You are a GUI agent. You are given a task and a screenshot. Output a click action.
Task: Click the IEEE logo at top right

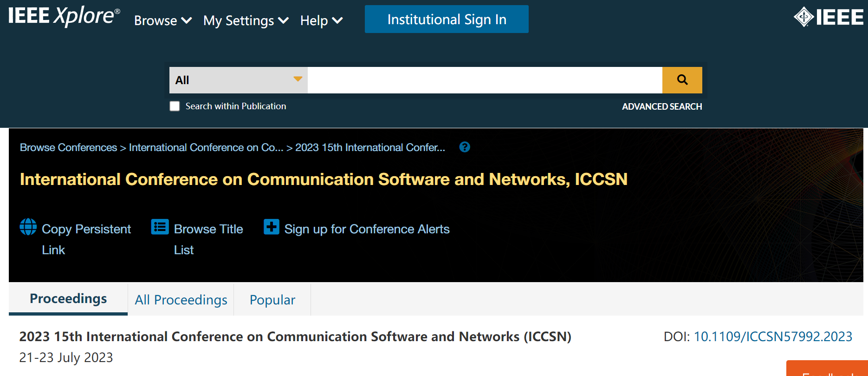tap(829, 17)
